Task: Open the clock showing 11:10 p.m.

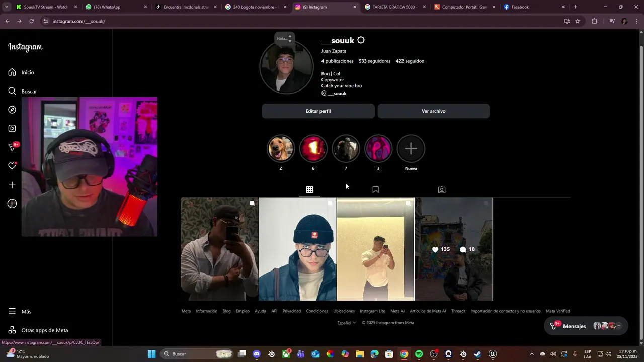Action: pyautogui.click(x=627, y=354)
